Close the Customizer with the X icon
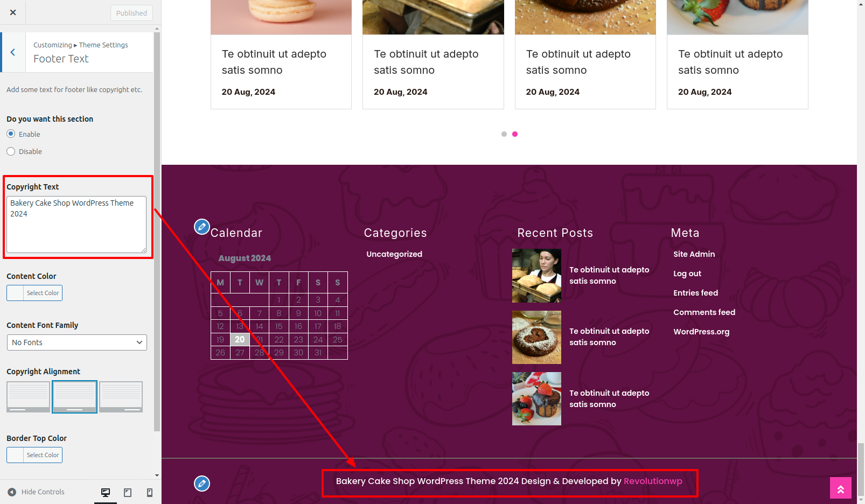 [13, 12]
